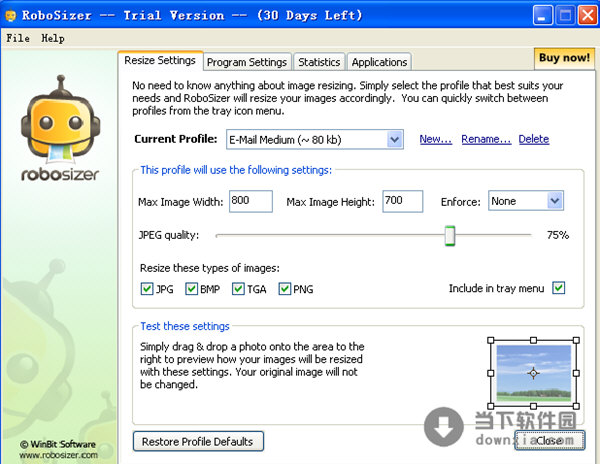Switch to Program Settings tab

point(247,62)
